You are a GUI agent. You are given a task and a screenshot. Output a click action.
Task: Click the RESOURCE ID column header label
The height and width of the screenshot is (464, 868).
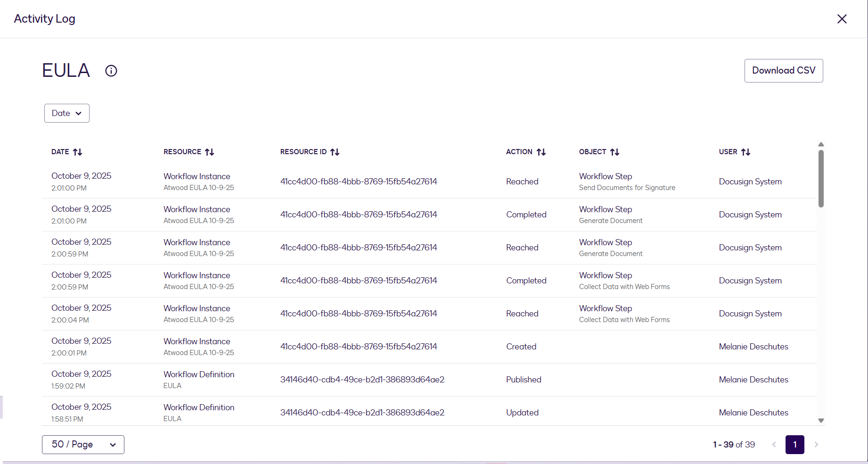[x=303, y=152]
